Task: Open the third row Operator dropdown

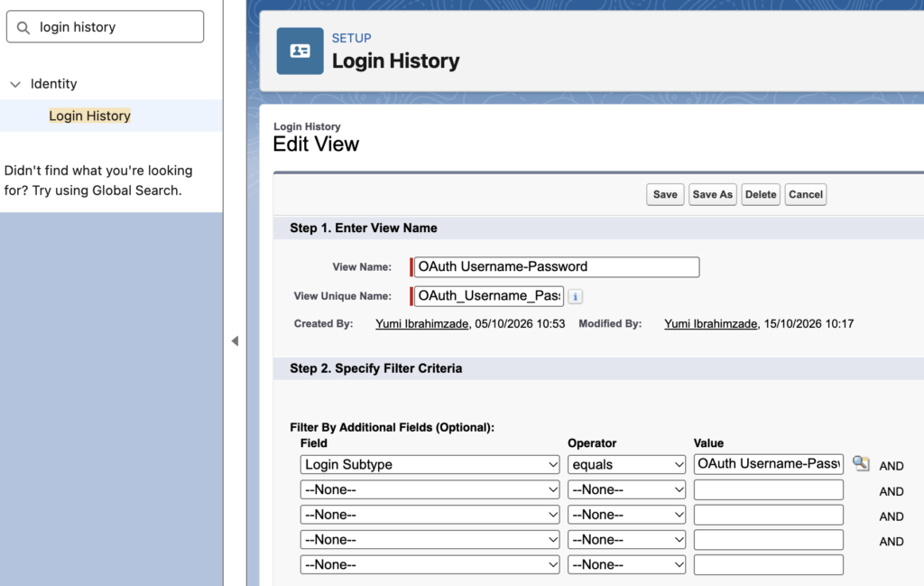Action: pyautogui.click(x=626, y=515)
